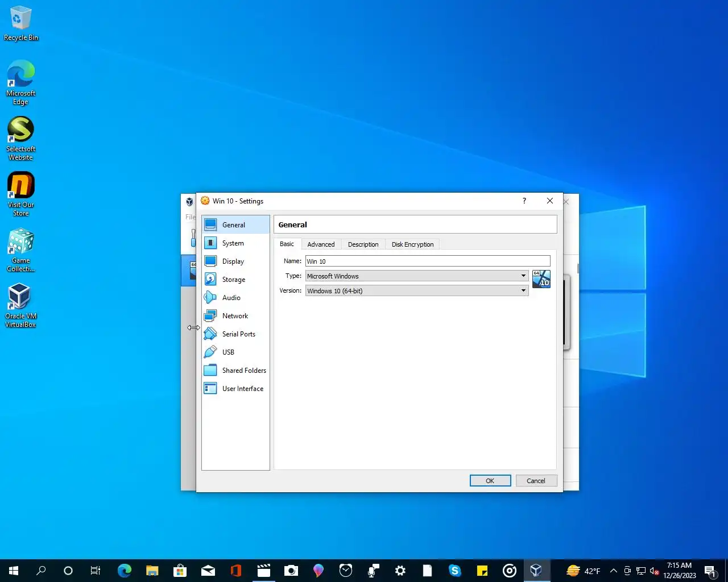Viewport: 728px width, 582px height.
Task: Click the Name field containing Win 10
Action: [428, 261]
